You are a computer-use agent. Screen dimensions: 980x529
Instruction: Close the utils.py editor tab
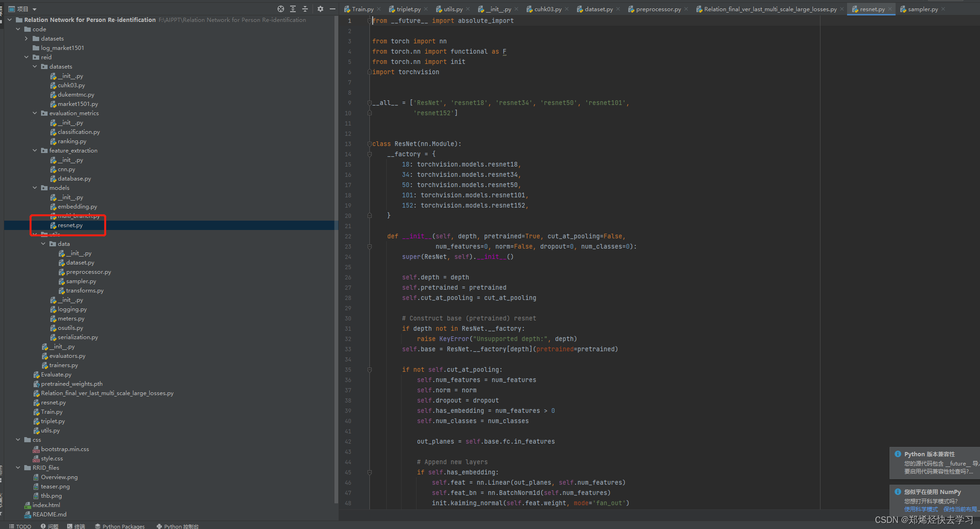(x=468, y=9)
